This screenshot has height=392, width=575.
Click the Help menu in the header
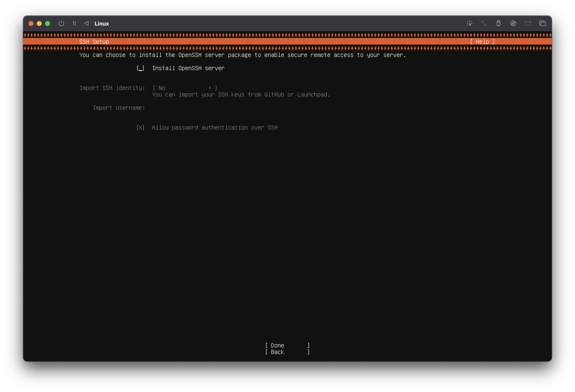[x=482, y=42]
